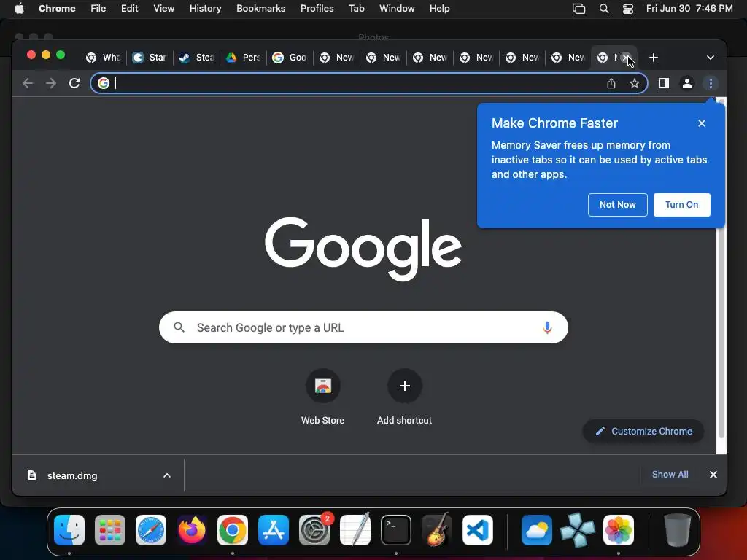Open the View menu

point(163,9)
